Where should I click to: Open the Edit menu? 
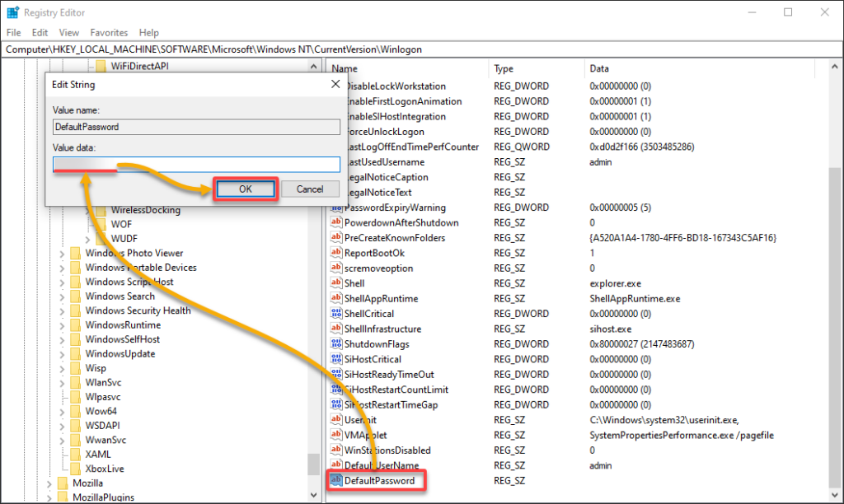40,33
